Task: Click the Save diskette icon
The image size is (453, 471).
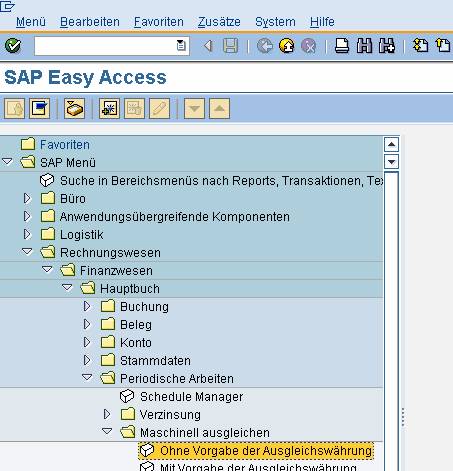Action: (230, 46)
